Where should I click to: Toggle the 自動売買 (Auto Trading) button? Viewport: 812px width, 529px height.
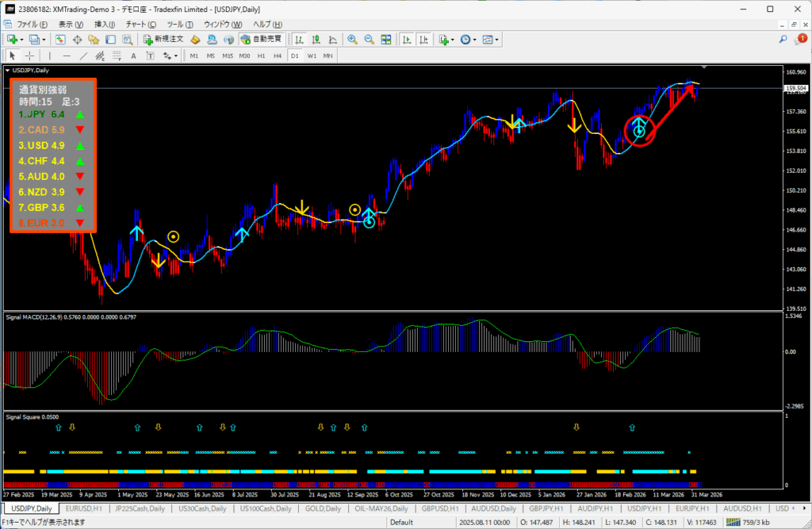[260, 39]
